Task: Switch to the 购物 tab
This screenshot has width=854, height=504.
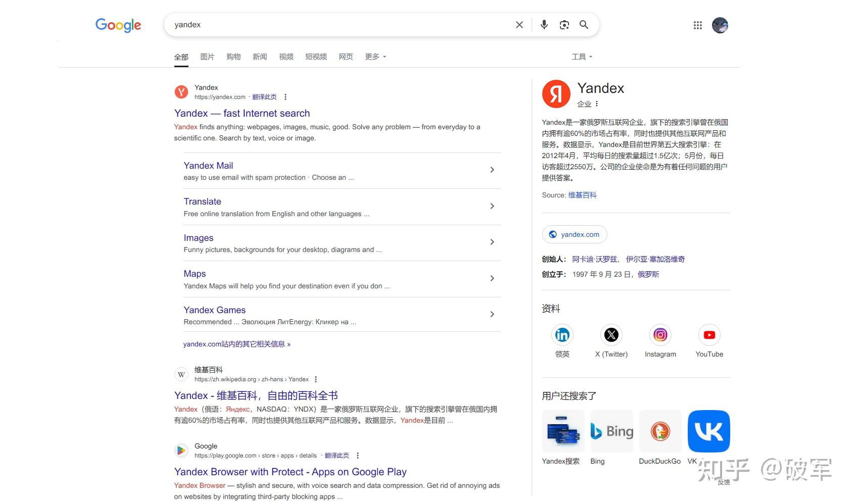Action: (233, 57)
